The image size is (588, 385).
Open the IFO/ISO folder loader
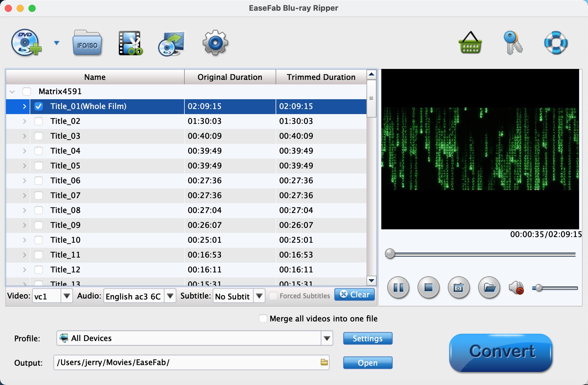87,42
